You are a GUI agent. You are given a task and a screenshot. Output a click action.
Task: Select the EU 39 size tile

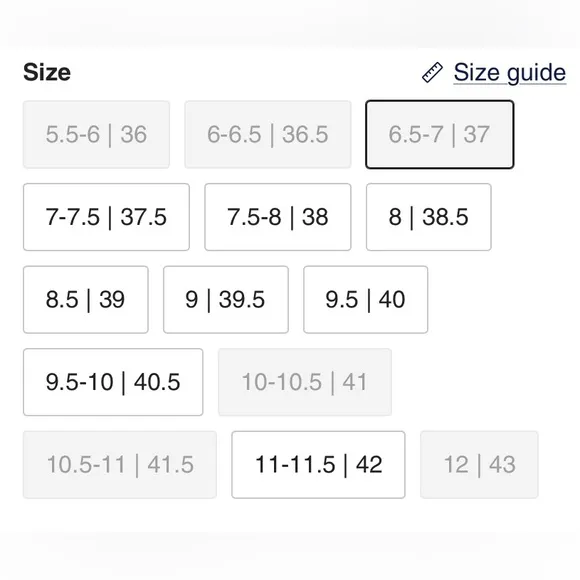click(x=85, y=299)
